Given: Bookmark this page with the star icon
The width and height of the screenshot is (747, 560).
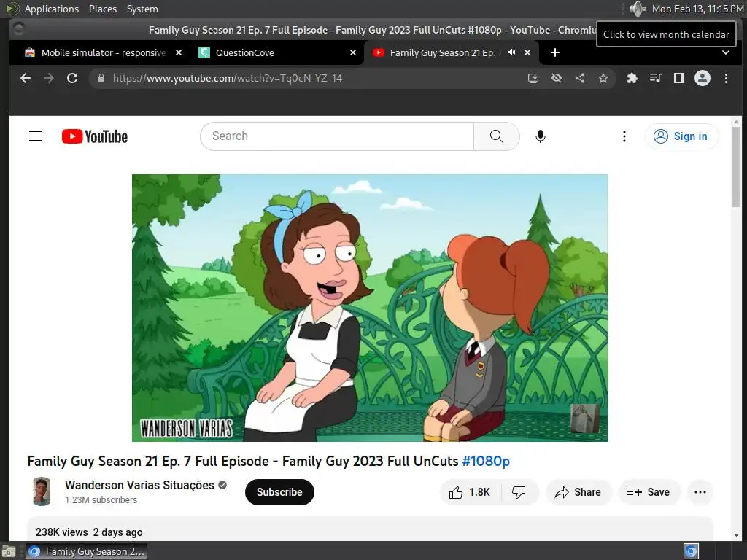Looking at the screenshot, I should (603, 78).
